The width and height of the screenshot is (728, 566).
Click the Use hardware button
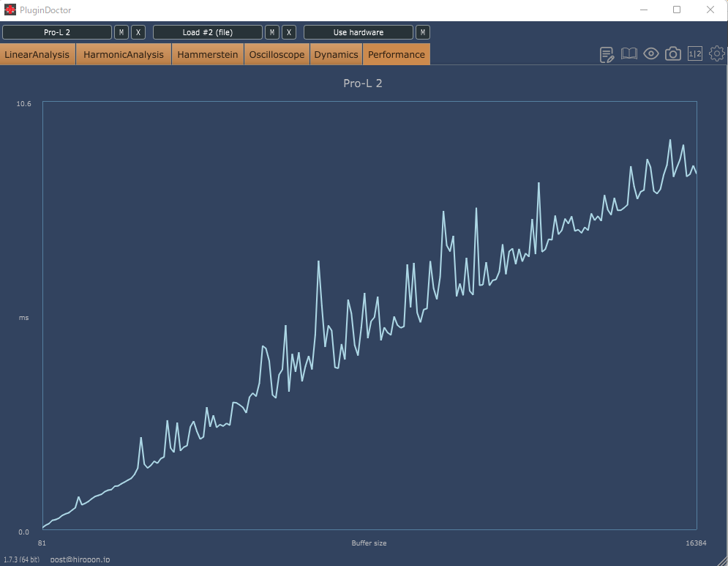[x=359, y=32]
